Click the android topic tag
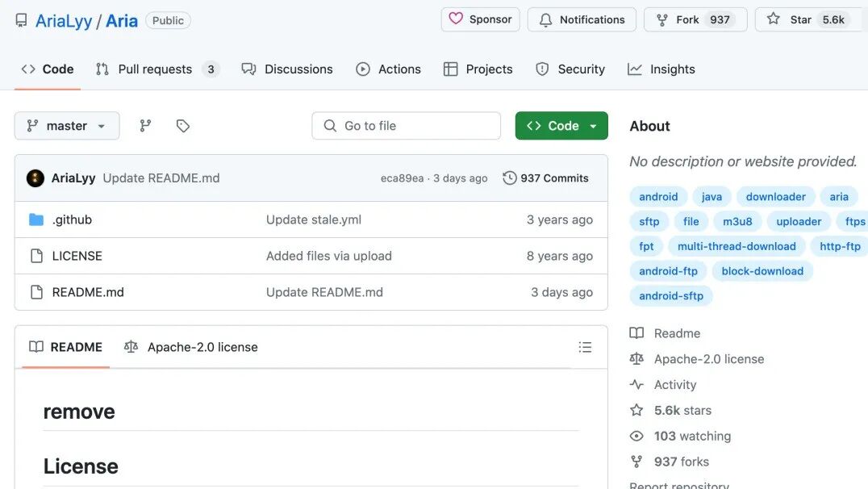Image resolution: width=868 pixels, height=489 pixels. click(658, 197)
